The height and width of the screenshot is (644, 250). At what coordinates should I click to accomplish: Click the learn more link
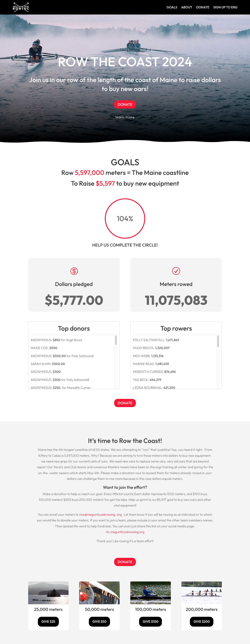125,117
